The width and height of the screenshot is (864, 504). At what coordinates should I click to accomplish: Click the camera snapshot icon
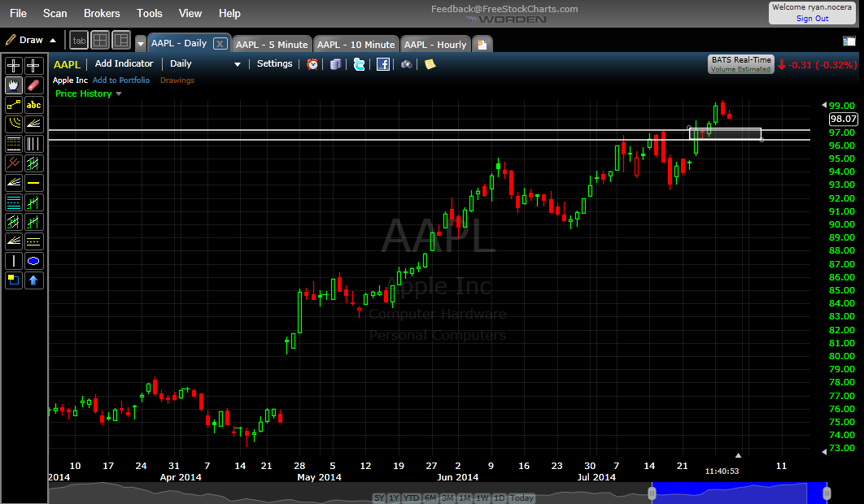(x=406, y=64)
